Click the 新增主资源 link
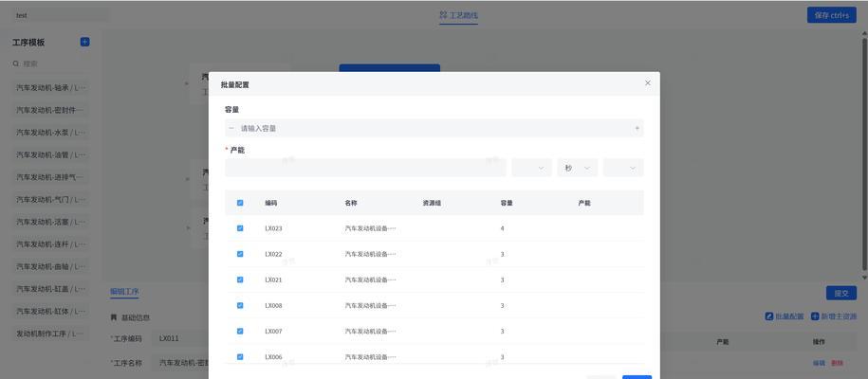 (838, 316)
